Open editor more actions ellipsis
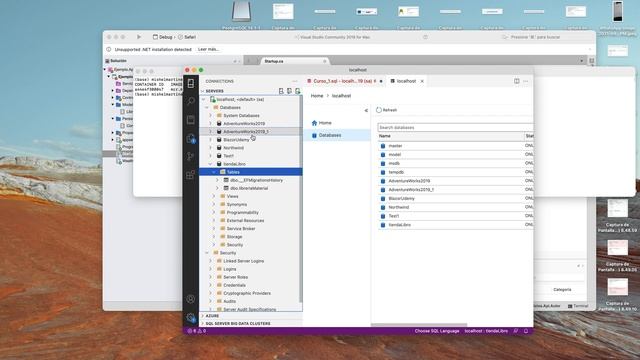640x360 pixels. (526, 81)
